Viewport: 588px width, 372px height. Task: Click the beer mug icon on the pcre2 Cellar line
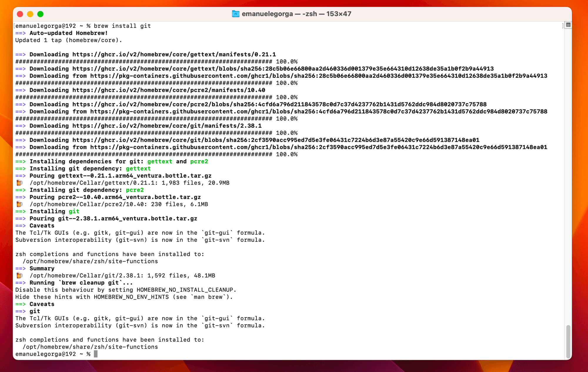tap(19, 204)
